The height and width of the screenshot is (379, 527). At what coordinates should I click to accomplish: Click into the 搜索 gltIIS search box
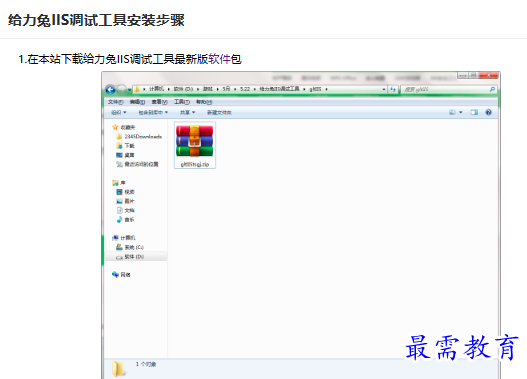point(444,89)
